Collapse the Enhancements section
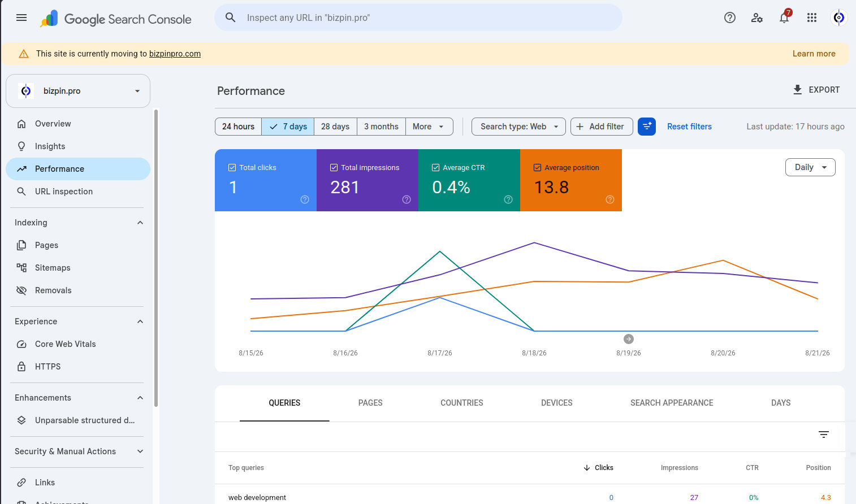Screen dimensions: 856x504 pyautogui.click(x=140, y=398)
